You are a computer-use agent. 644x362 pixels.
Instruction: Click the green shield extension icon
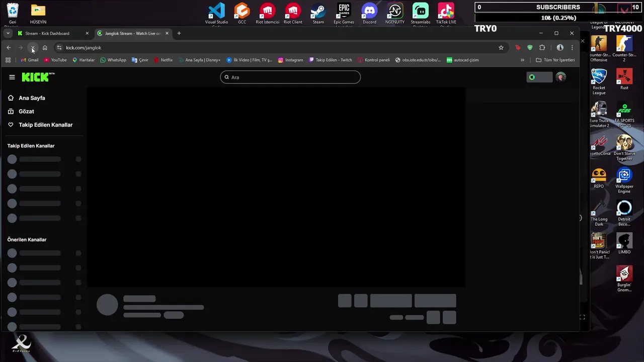[530, 48]
